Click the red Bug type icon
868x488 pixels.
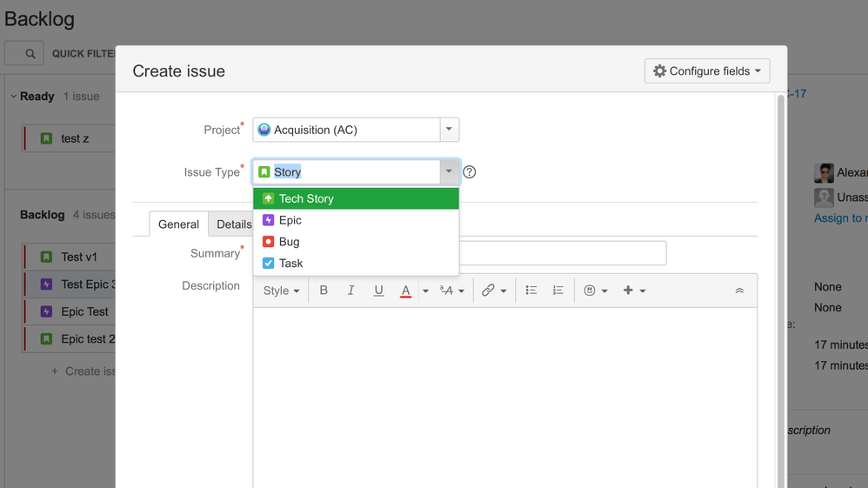pyautogui.click(x=269, y=242)
